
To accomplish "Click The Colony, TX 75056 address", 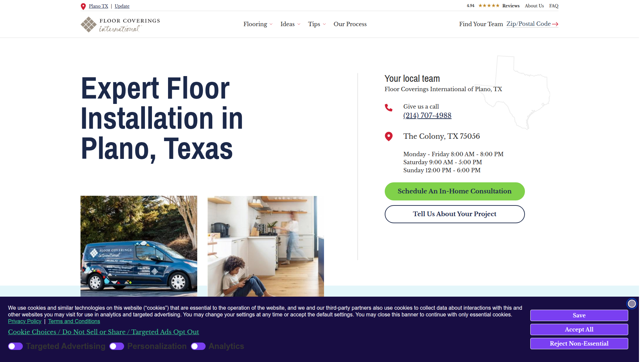I will 441,136.
